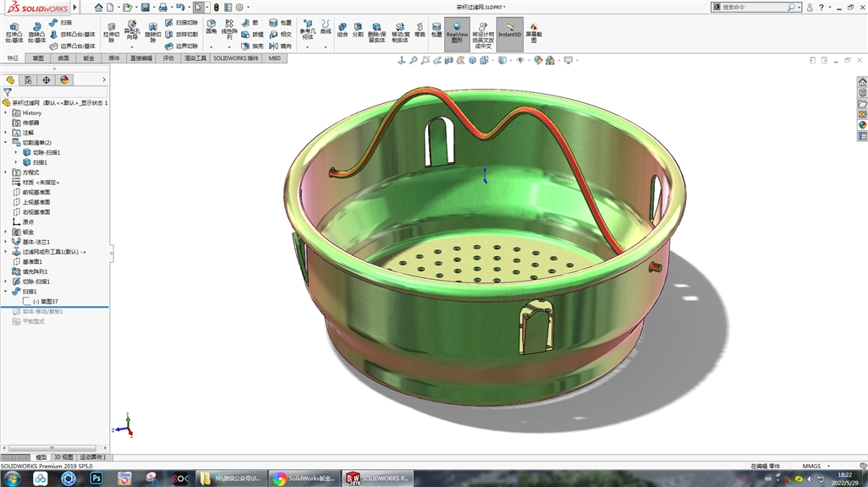Select the 旋转凸台/基体 revolve boss tool
868x487 pixels.
tap(36, 33)
